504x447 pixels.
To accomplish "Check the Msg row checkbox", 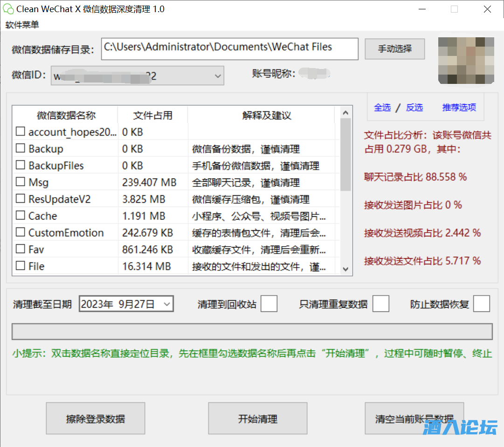I will tap(20, 181).
